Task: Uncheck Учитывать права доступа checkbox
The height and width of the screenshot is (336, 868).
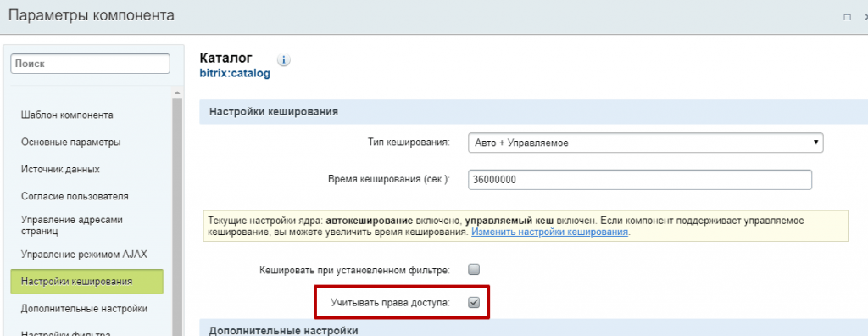Action: (474, 302)
